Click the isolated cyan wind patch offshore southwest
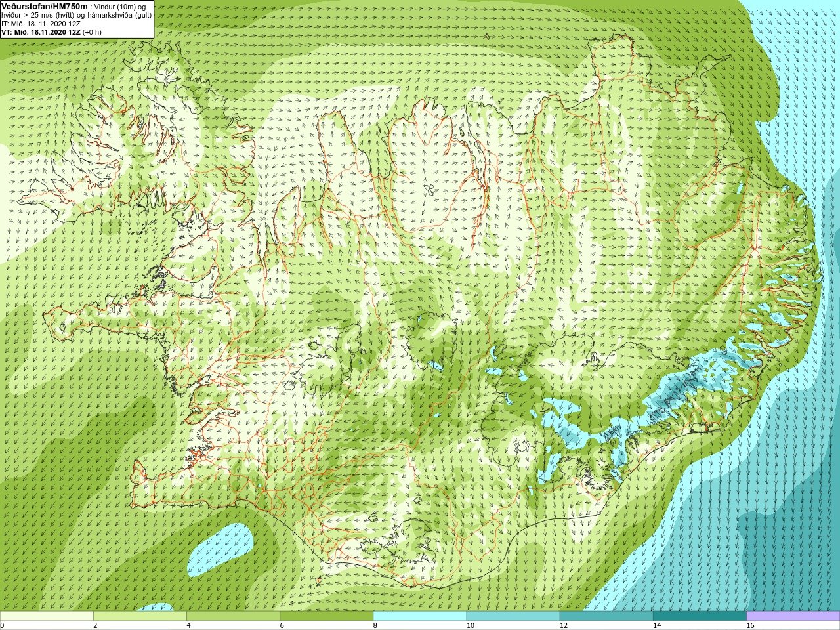840x630 pixels. (220, 549)
